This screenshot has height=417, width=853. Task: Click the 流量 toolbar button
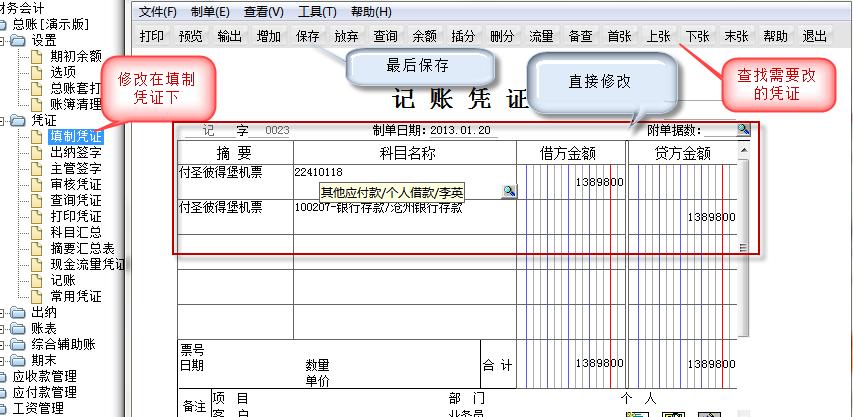coord(541,36)
